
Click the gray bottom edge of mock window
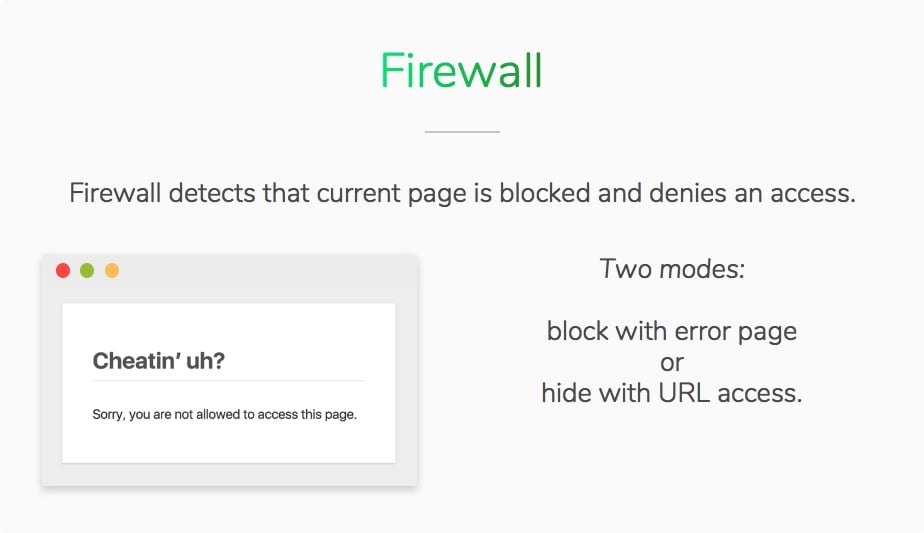pos(230,475)
